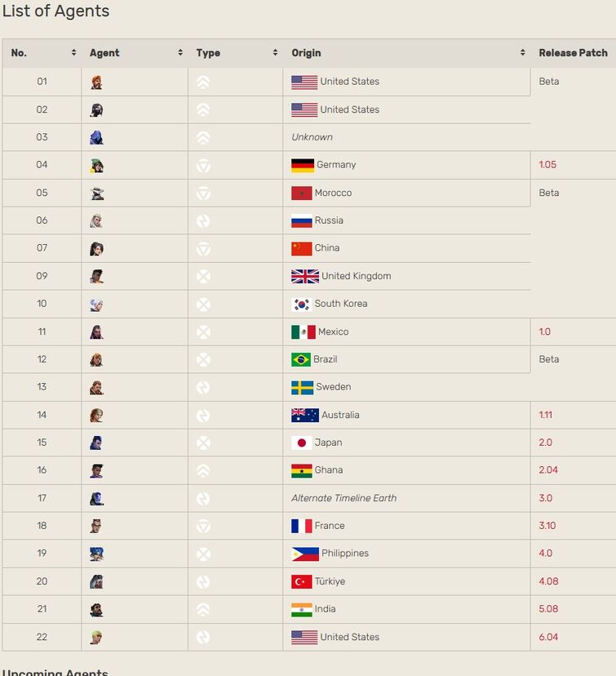This screenshot has width=616, height=676.
Task: Sort the table using the Agent column arrows
Action: point(180,53)
